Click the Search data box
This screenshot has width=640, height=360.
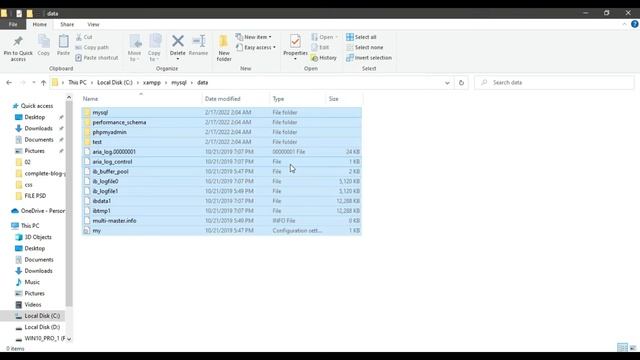[554, 82]
